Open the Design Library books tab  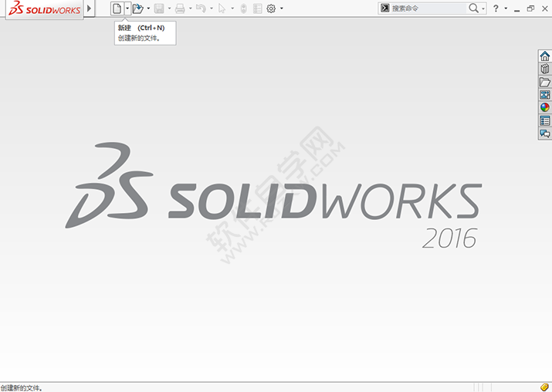[x=544, y=69]
